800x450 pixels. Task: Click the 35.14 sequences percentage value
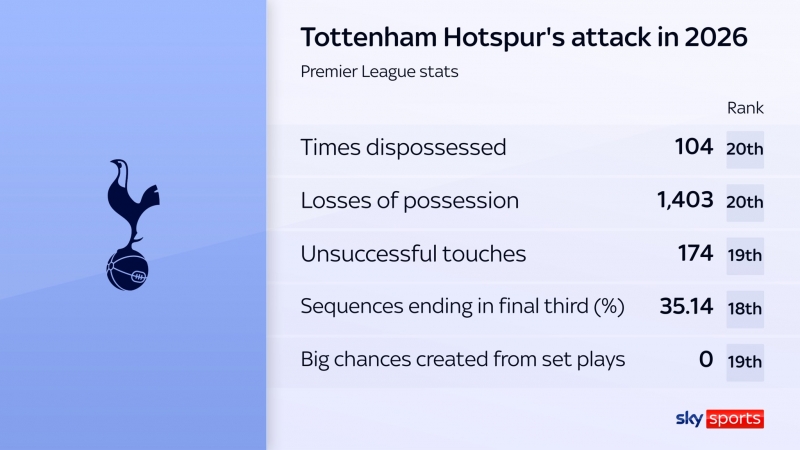click(685, 307)
